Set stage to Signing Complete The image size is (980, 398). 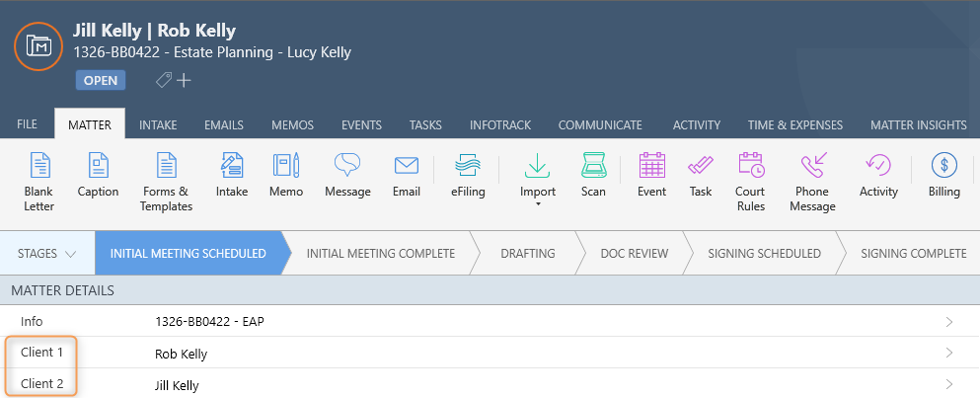[913, 254]
